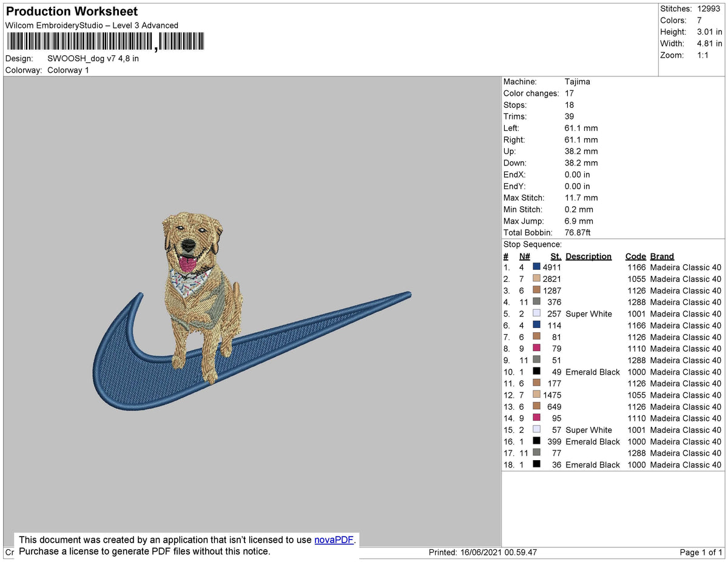Click the pink thread swatch on stop 8
This screenshot has height=562, width=728.
coord(536,349)
